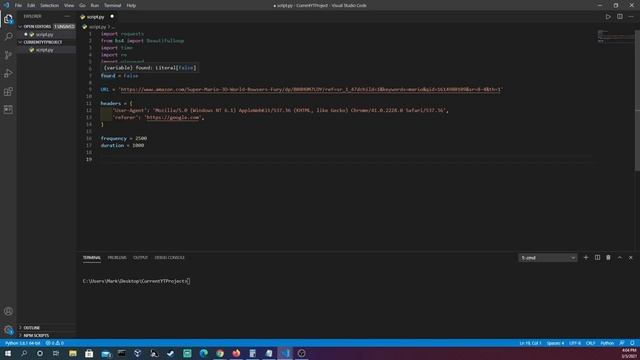Image resolution: width=640 pixels, height=360 pixels.
Task: Open the File menu
Action: (x=18, y=5)
